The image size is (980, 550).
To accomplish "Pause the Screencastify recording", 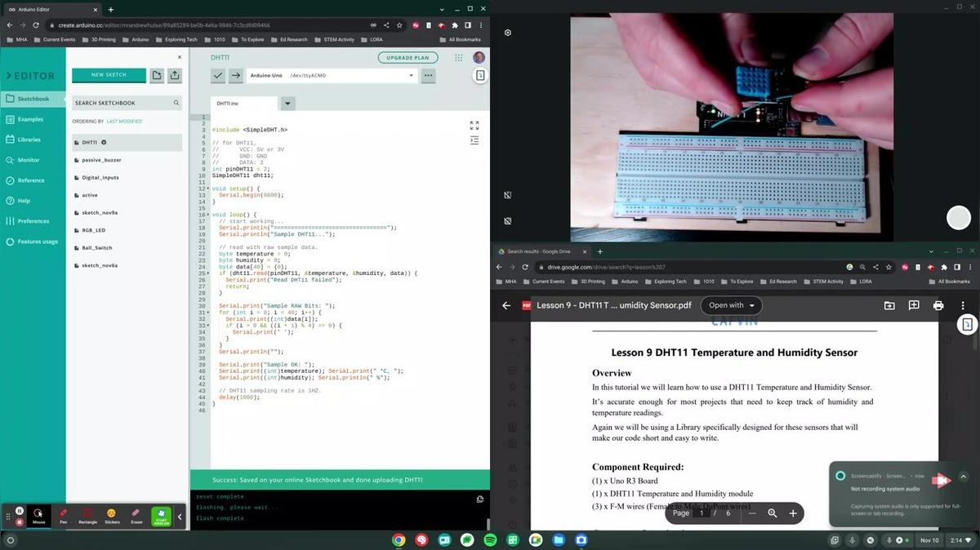I will click(19, 511).
